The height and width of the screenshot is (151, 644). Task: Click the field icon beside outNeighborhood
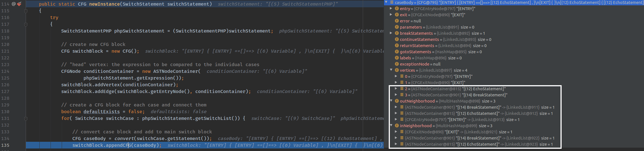tap(397, 101)
